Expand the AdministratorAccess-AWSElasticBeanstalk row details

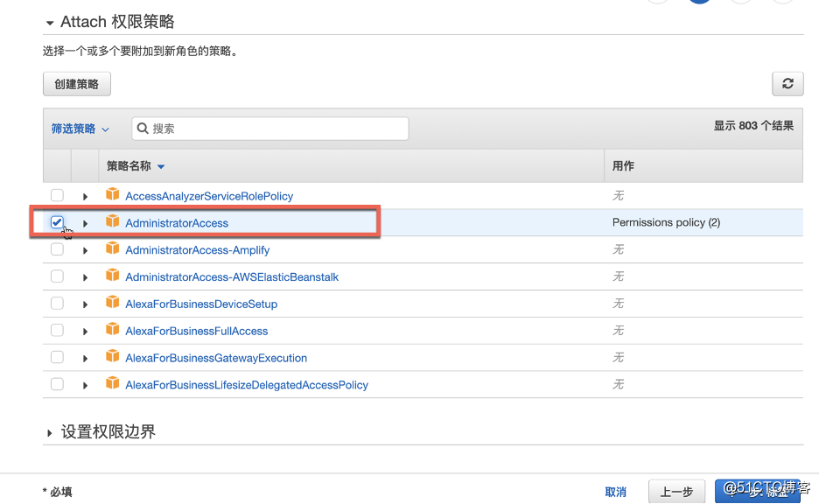(85, 277)
